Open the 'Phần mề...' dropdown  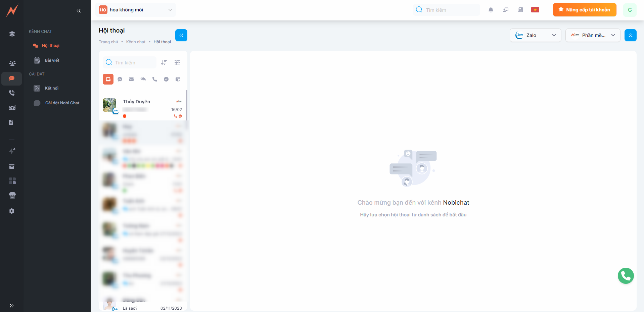(593, 35)
